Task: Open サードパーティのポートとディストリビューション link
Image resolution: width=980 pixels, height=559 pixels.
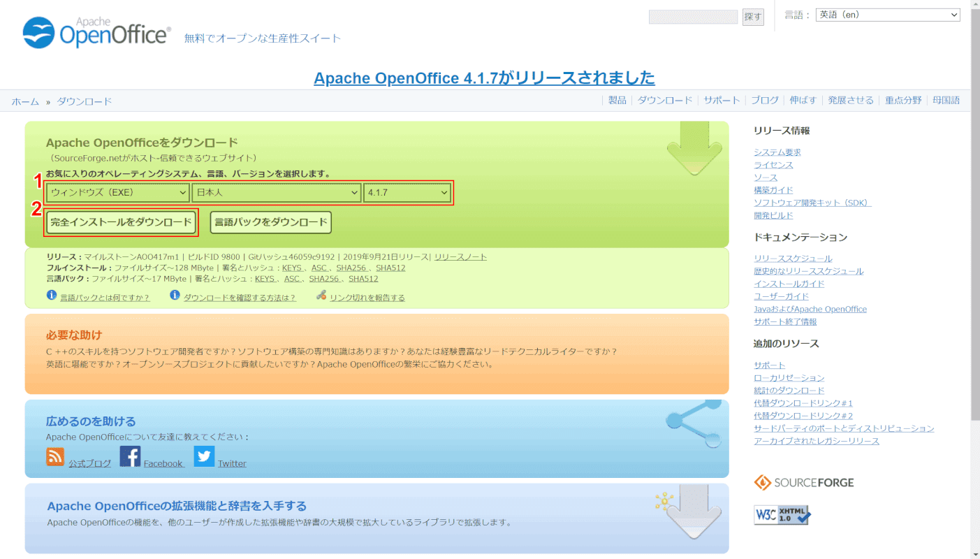Action: point(844,428)
